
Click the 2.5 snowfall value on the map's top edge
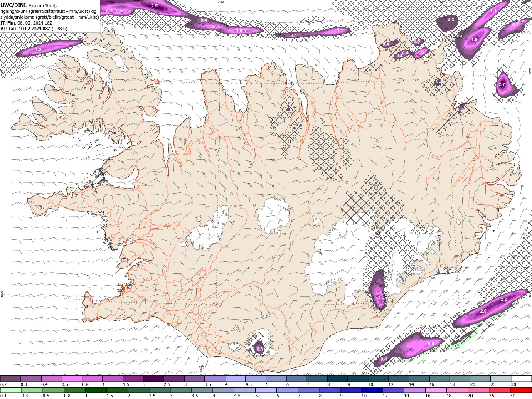click(x=154, y=6)
